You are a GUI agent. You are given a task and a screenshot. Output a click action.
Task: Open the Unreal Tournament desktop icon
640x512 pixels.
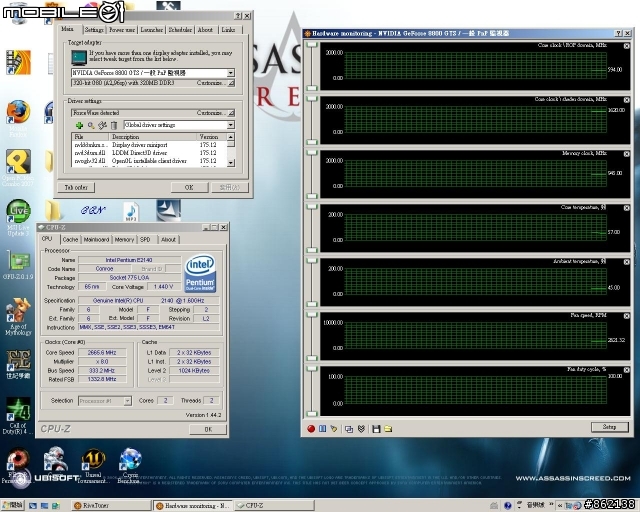coord(93,461)
